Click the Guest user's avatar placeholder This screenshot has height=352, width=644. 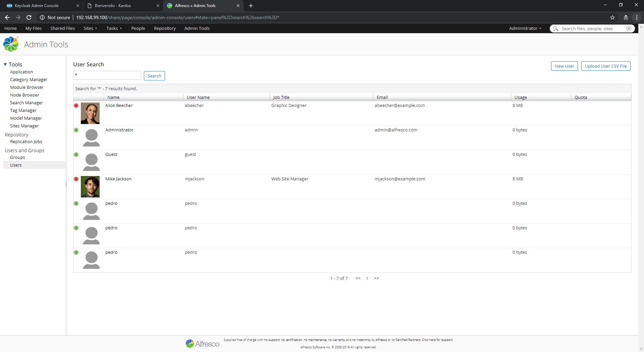coord(91,162)
